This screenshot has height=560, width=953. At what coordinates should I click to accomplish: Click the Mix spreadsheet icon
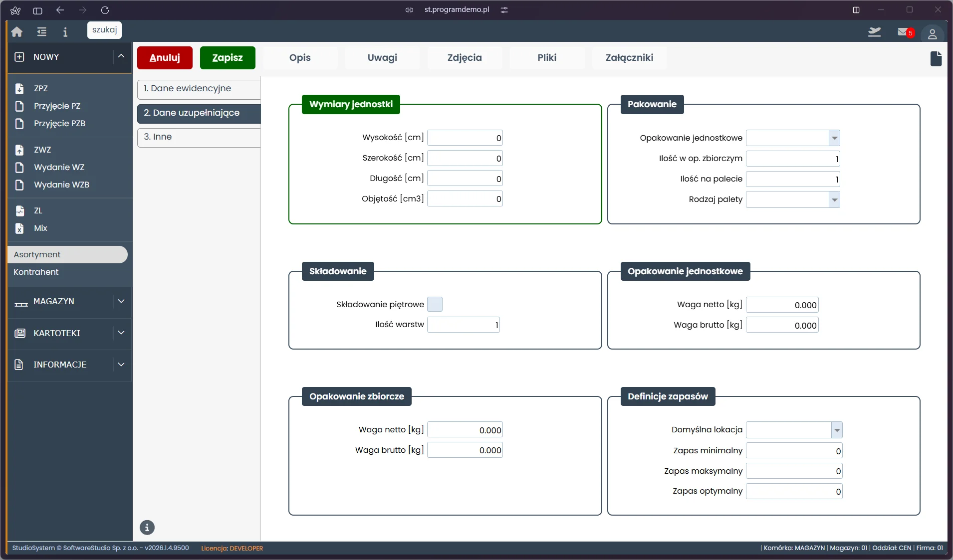coord(19,228)
